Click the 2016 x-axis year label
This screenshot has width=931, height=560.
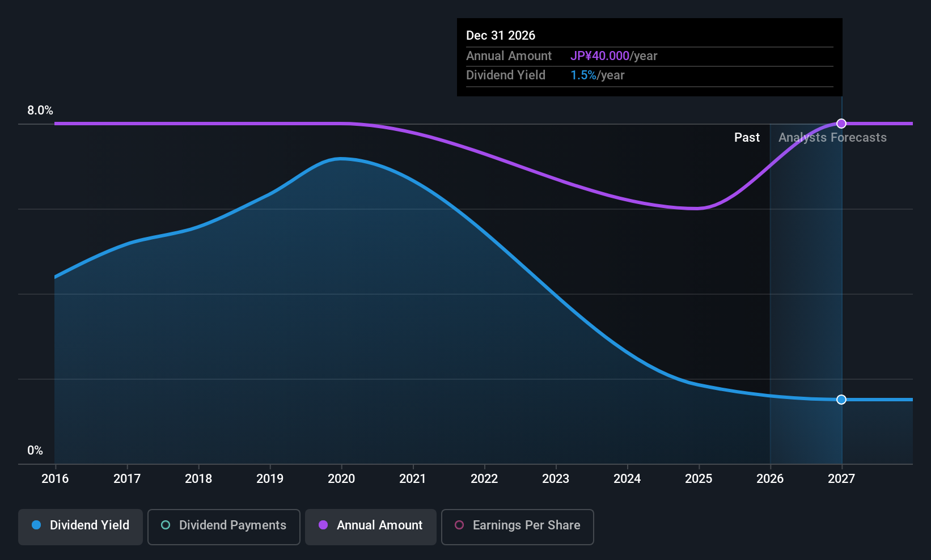[x=55, y=479]
